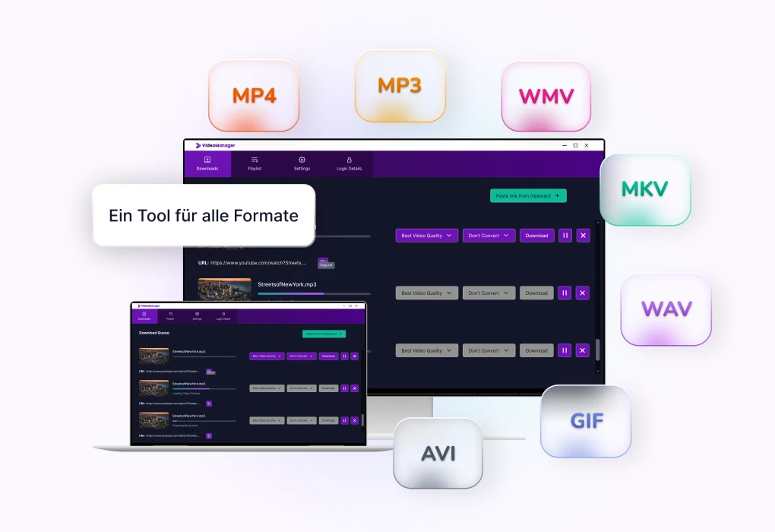The height and width of the screenshot is (532, 775).
Task: Select the MP4 format badge
Action: [x=254, y=96]
